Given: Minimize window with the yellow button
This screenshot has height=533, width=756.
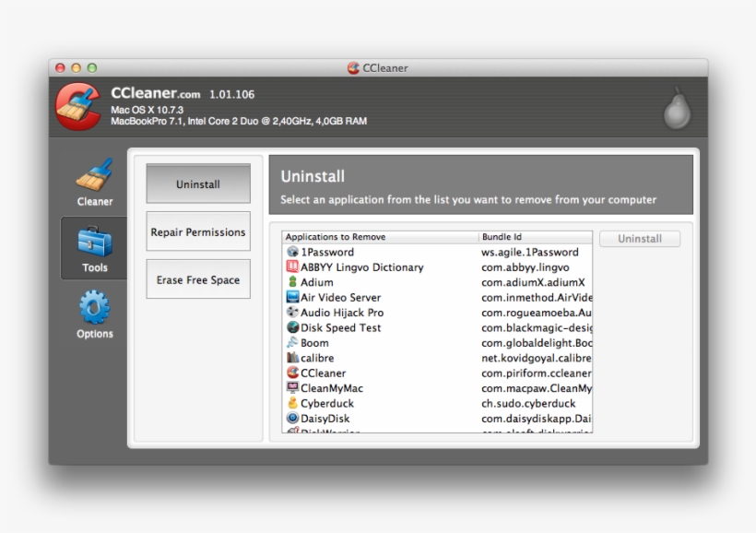Looking at the screenshot, I should [77, 68].
